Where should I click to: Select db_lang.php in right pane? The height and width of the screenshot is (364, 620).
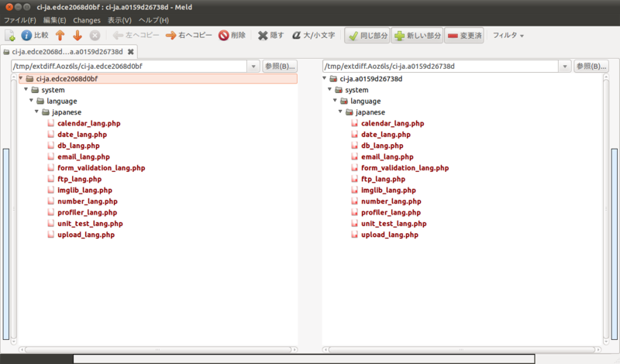coord(382,146)
